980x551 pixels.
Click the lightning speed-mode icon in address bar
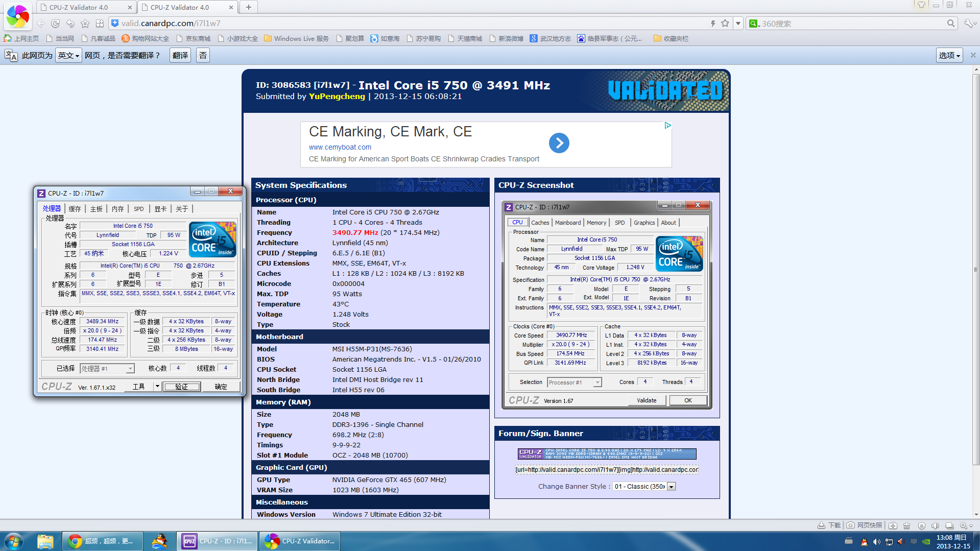(713, 23)
